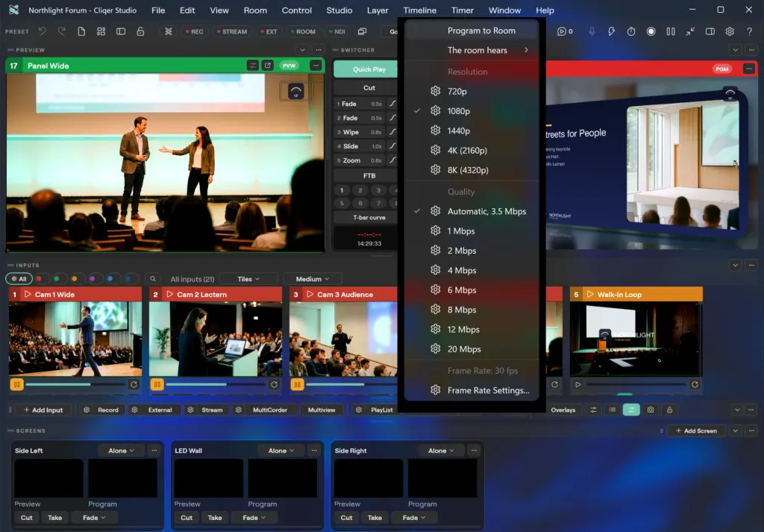Click the Cut transition button
Screen dimensions: 764x532
pos(366,88)
